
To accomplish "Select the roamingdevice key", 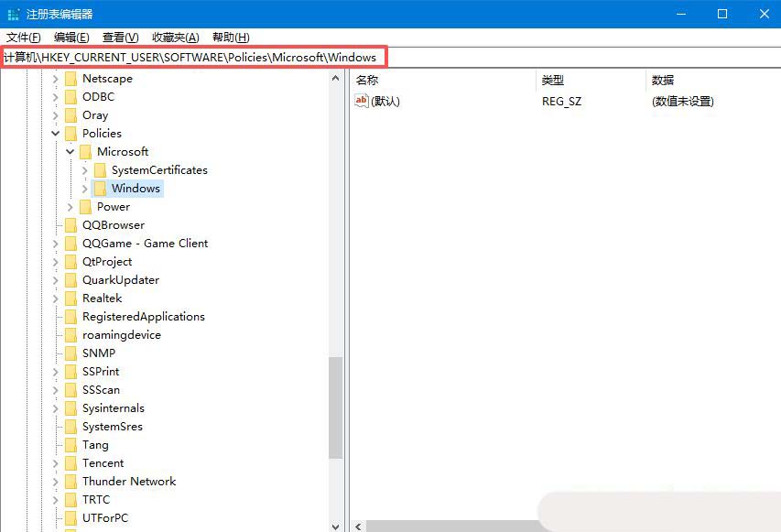I will point(122,335).
